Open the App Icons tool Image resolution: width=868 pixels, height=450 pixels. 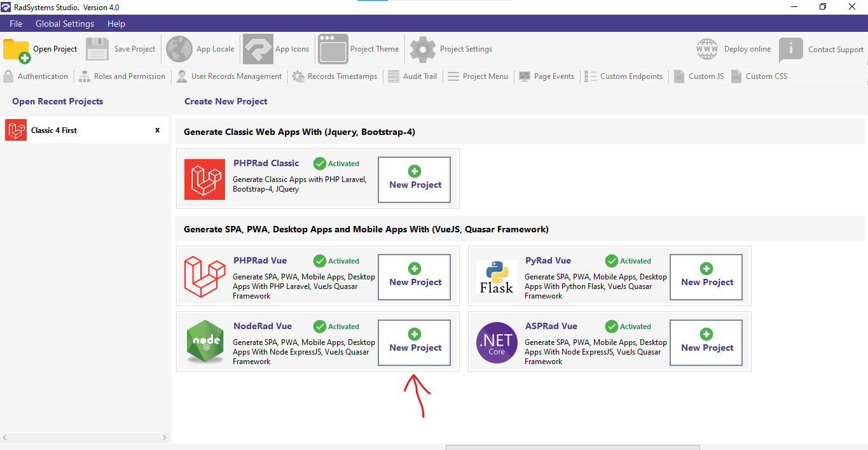258,49
